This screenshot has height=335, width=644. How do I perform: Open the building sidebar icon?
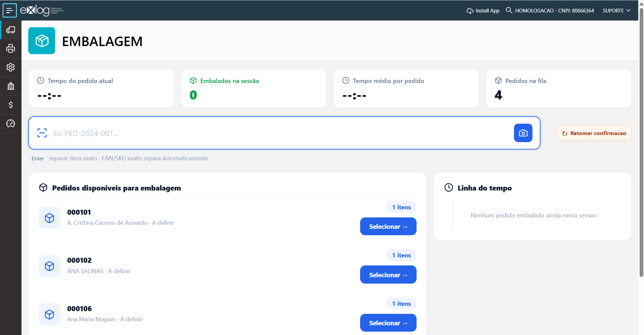tap(11, 86)
